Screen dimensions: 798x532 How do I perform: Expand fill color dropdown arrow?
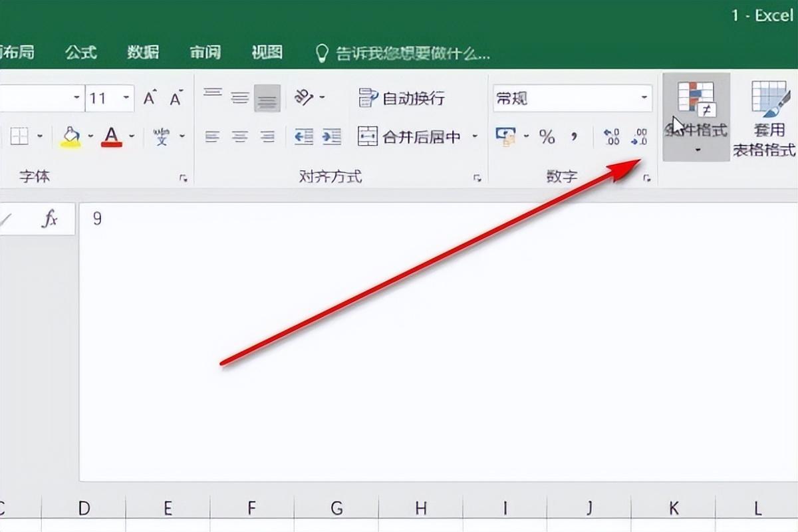90,136
